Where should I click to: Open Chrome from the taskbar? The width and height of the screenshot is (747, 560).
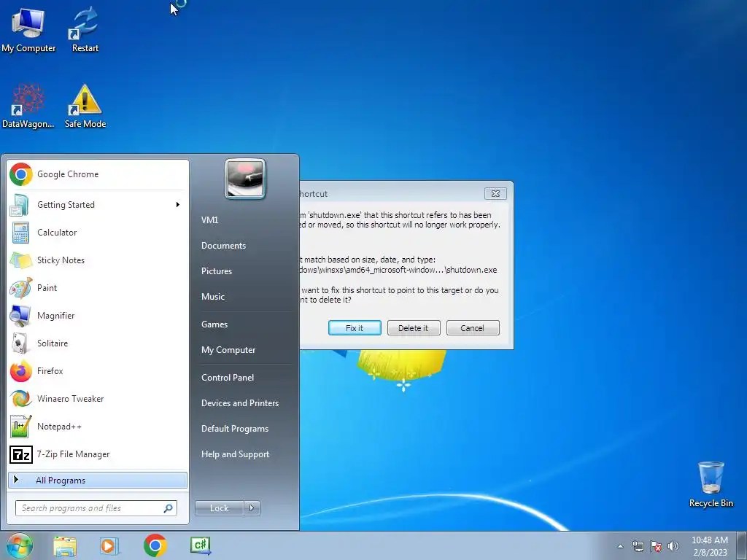pos(155,545)
